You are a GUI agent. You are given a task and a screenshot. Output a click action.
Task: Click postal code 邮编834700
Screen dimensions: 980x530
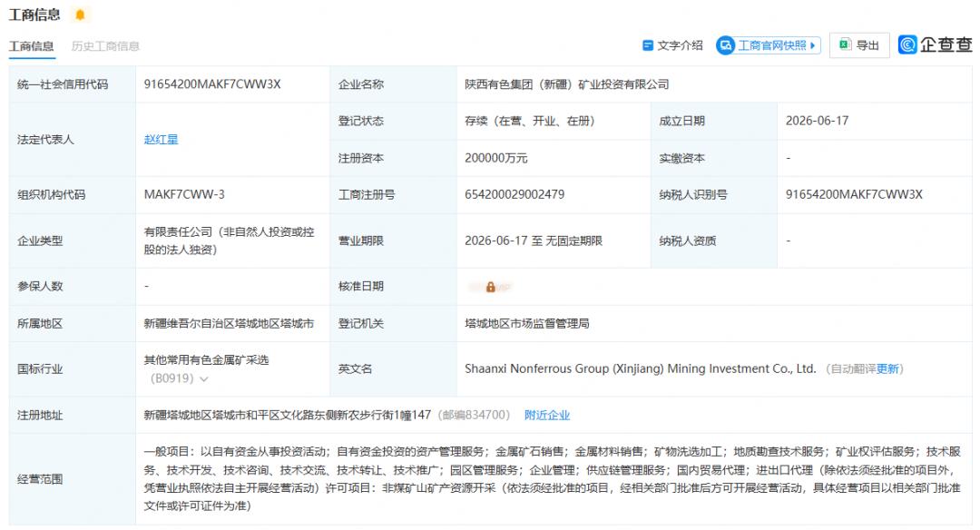coord(473,415)
